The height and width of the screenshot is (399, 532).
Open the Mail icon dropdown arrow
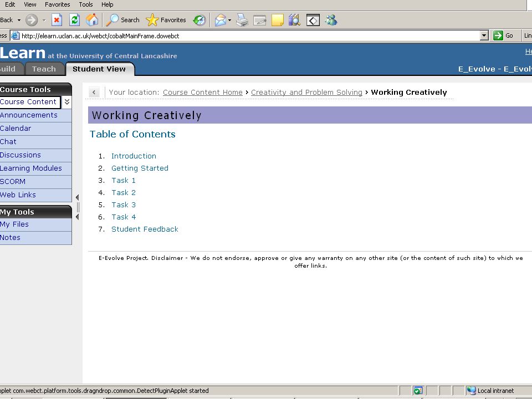[229, 20]
